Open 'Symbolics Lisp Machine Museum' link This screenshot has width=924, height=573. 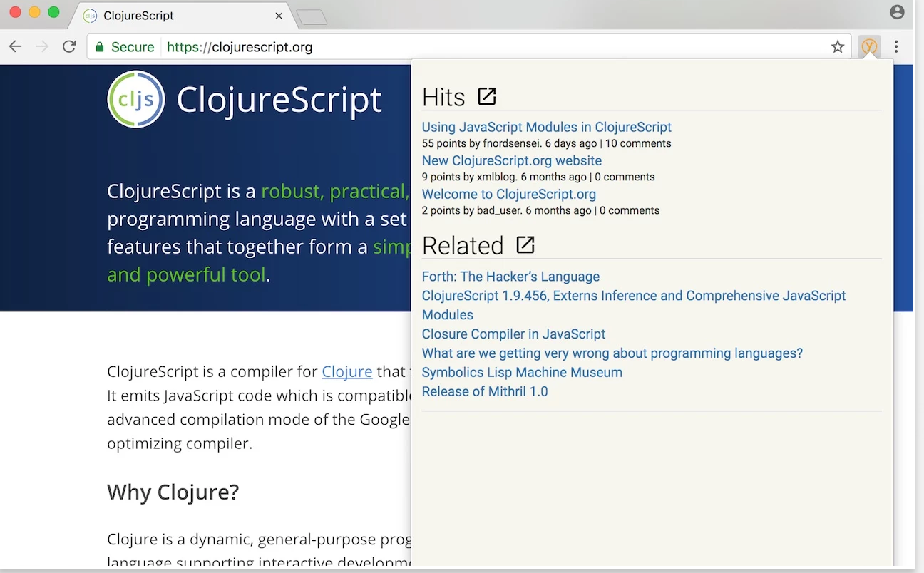522,372
